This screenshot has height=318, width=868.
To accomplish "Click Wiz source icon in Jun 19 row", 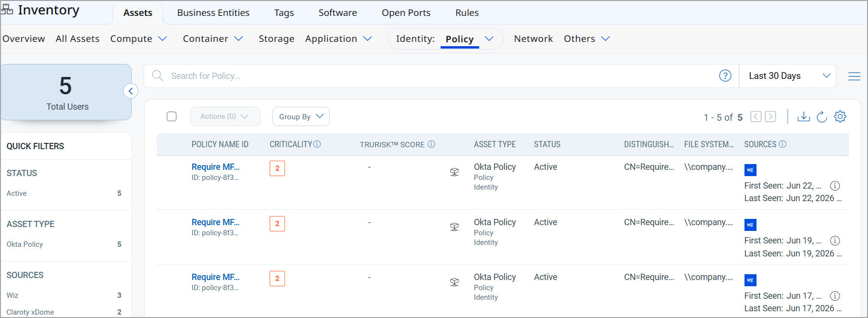I will pyautogui.click(x=750, y=225).
